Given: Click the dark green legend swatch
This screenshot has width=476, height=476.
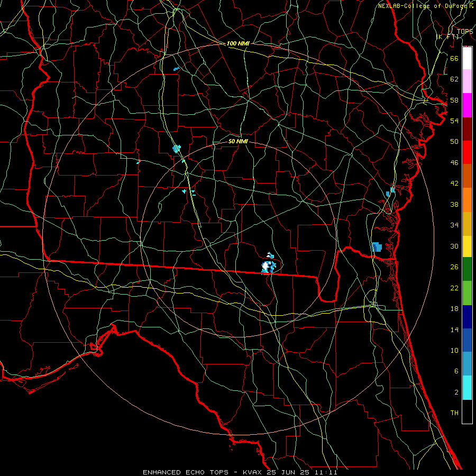Looking at the screenshot, I should pyautogui.click(x=467, y=269).
